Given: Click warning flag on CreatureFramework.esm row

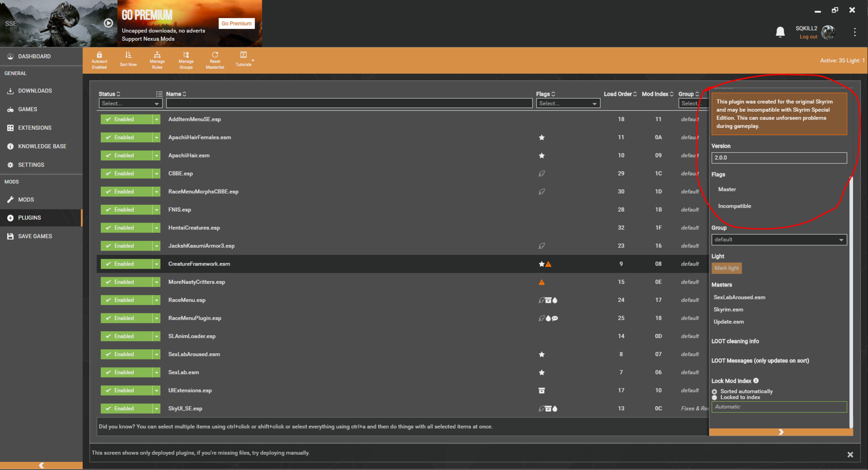Looking at the screenshot, I should click(x=548, y=264).
